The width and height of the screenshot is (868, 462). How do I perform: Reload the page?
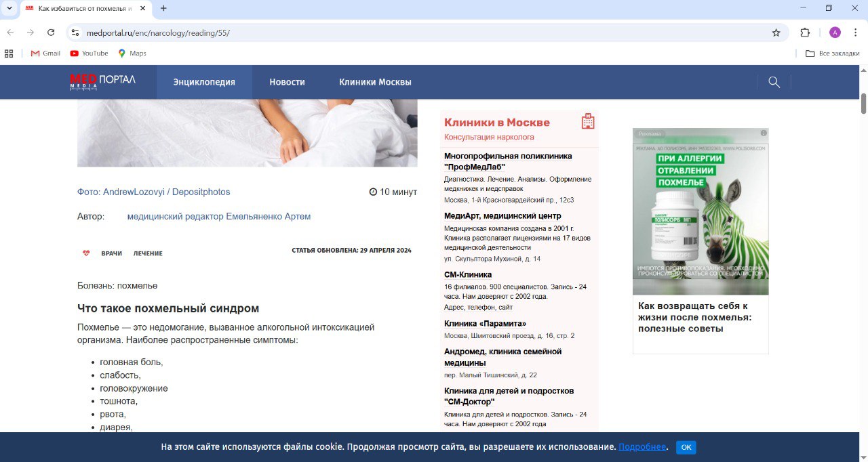pyautogui.click(x=51, y=33)
